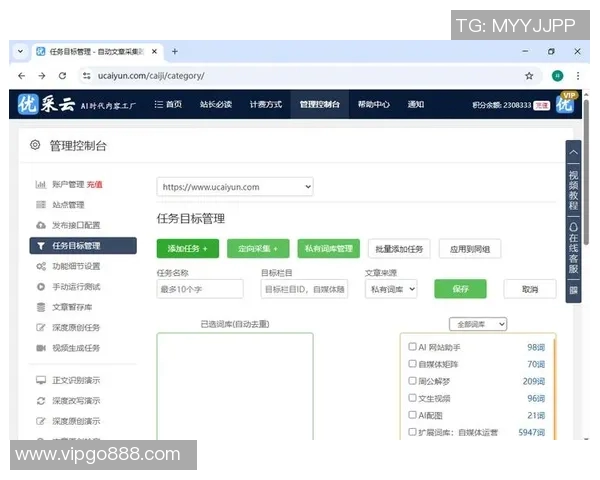The image size is (600, 480).
Task: Click the 任务名称 input field
Action: pos(200,289)
